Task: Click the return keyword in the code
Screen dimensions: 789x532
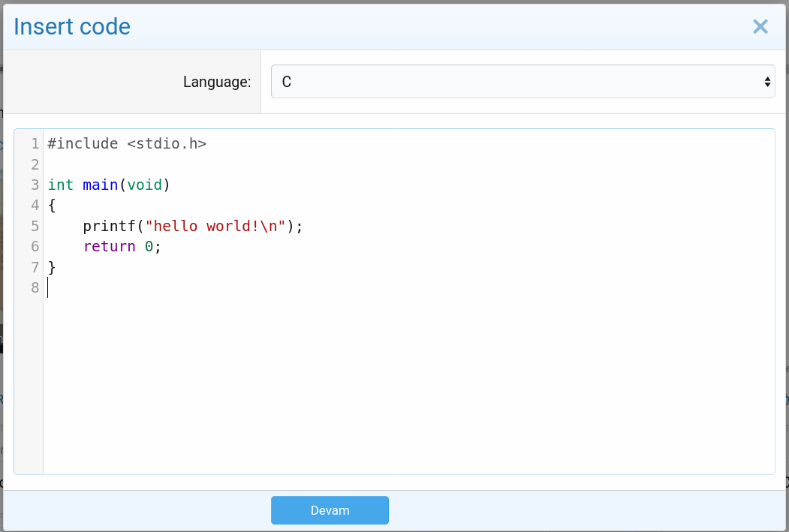Action: pyautogui.click(x=109, y=246)
